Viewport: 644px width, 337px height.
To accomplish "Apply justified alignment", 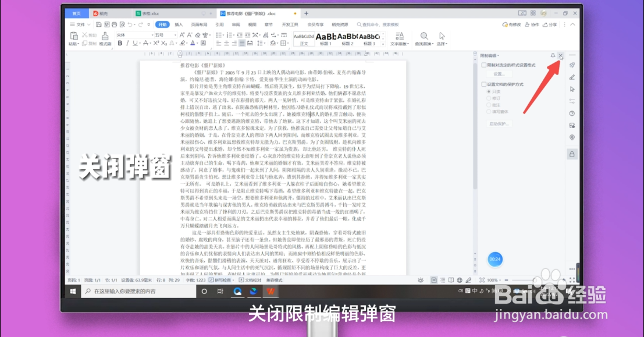I will click(242, 43).
